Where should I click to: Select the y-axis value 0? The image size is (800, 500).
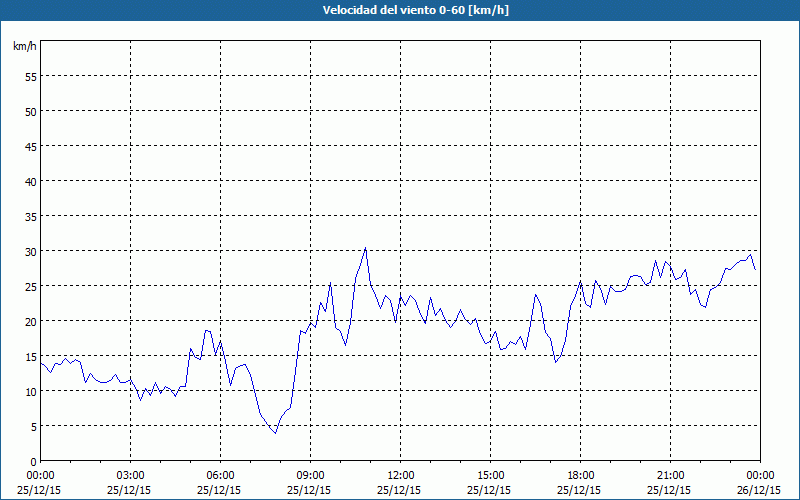pos(34,462)
